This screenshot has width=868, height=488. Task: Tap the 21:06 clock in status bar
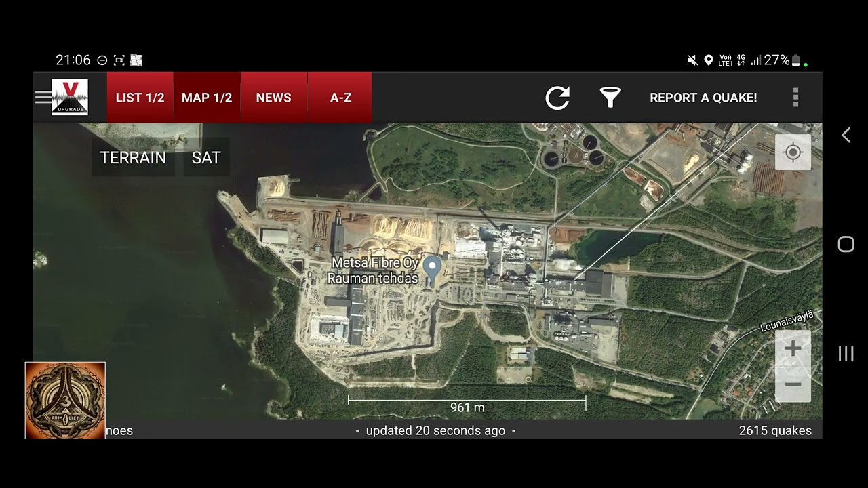73,60
